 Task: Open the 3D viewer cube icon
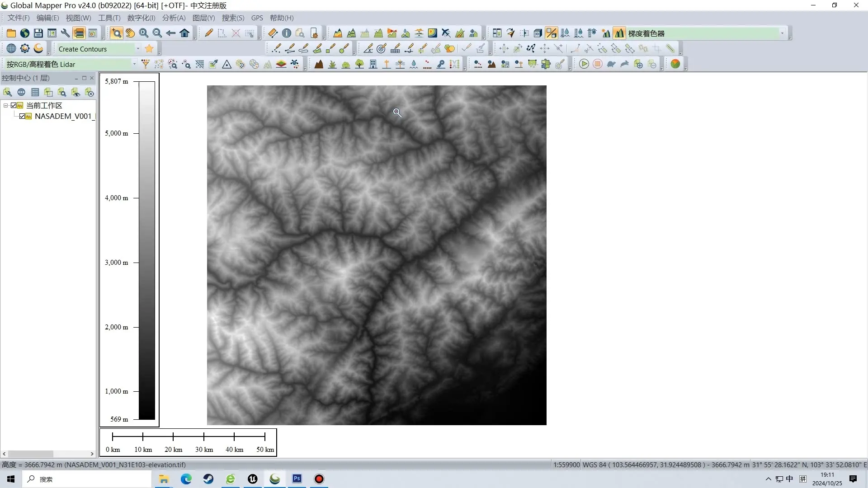coord(538,33)
